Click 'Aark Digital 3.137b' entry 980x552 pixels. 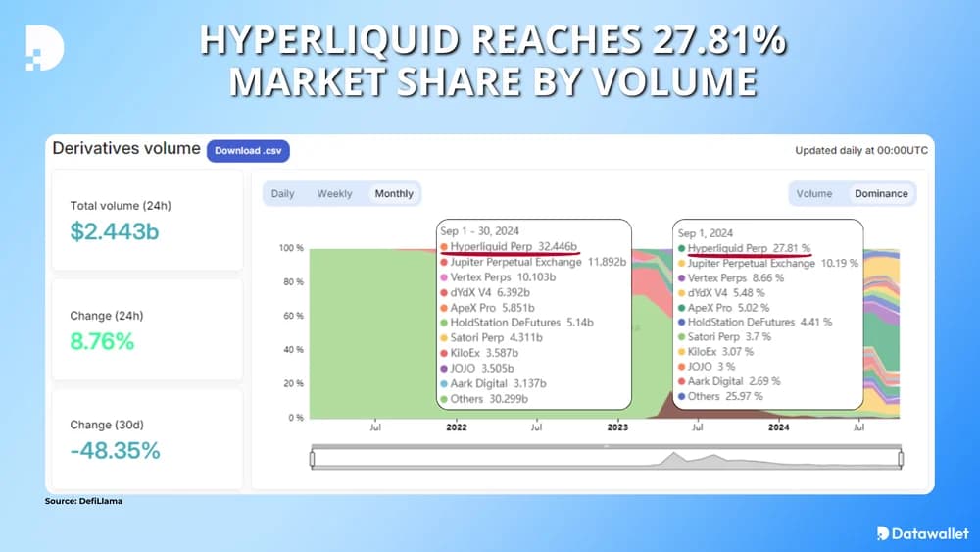(493, 383)
